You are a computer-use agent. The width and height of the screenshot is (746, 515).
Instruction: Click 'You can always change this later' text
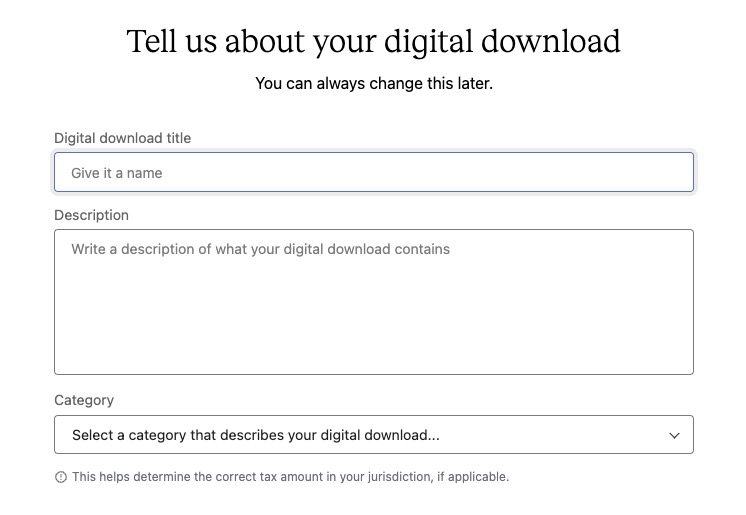[x=374, y=83]
